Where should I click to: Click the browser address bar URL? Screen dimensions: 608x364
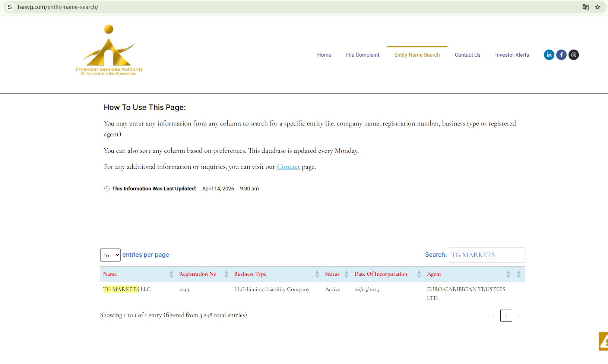(58, 7)
